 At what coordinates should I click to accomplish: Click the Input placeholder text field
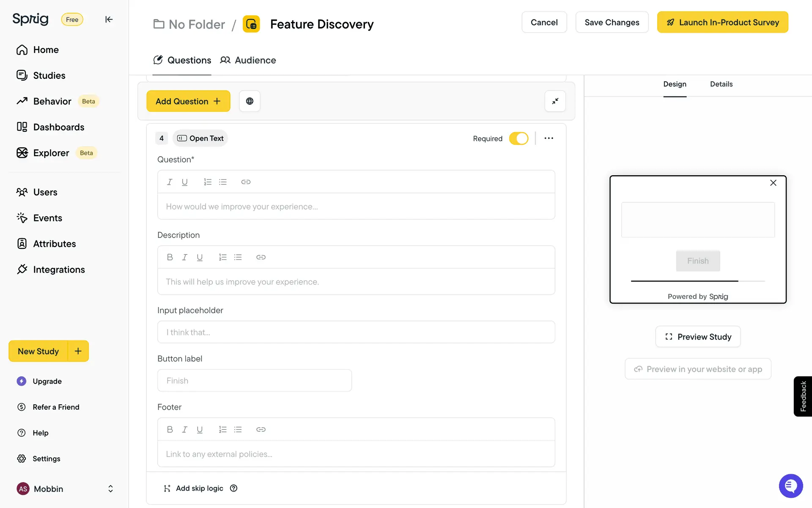(356, 332)
